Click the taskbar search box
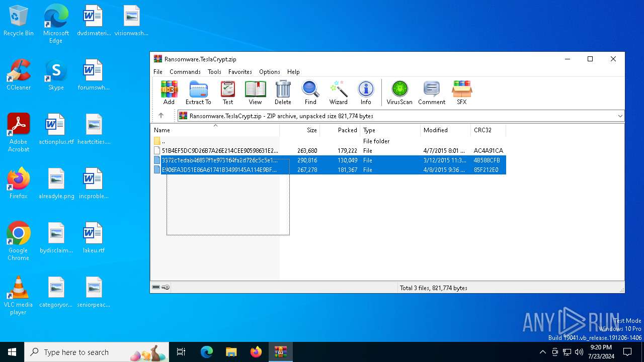644x362 pixels. (x=97, y=352)
